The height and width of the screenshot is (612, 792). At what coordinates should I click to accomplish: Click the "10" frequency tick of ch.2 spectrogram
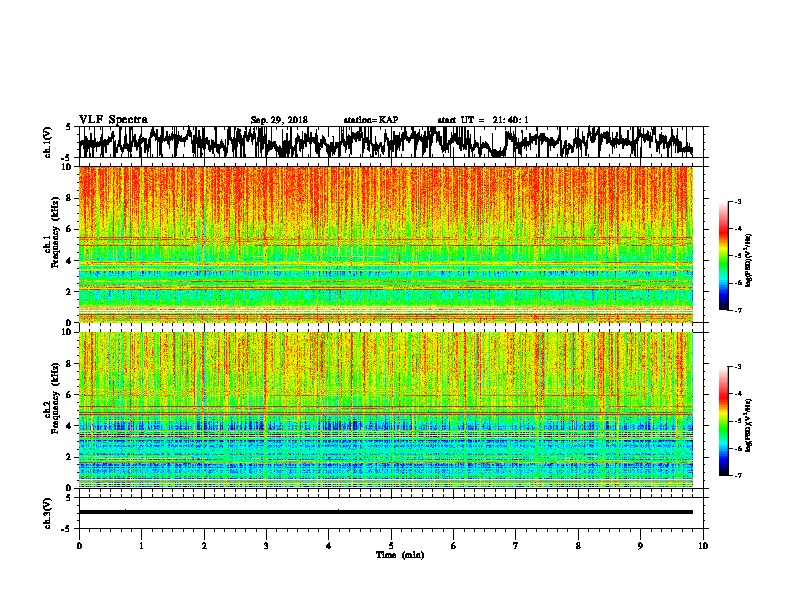click(68, 332)
